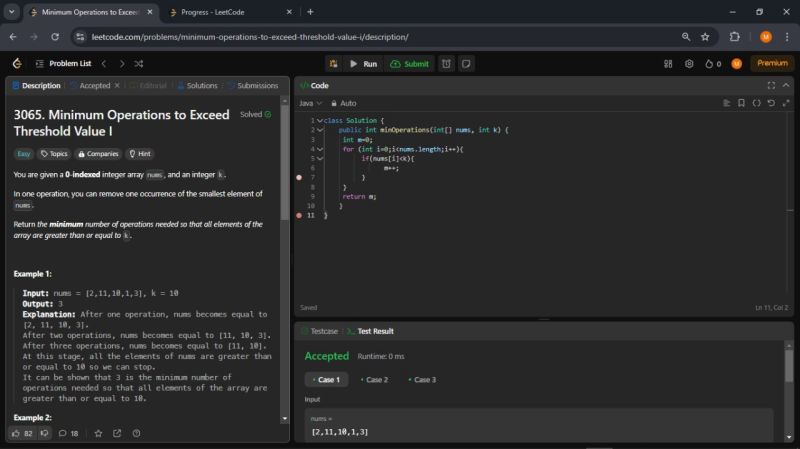
Task: Star the problem as favorite
Action: (98, 433)
